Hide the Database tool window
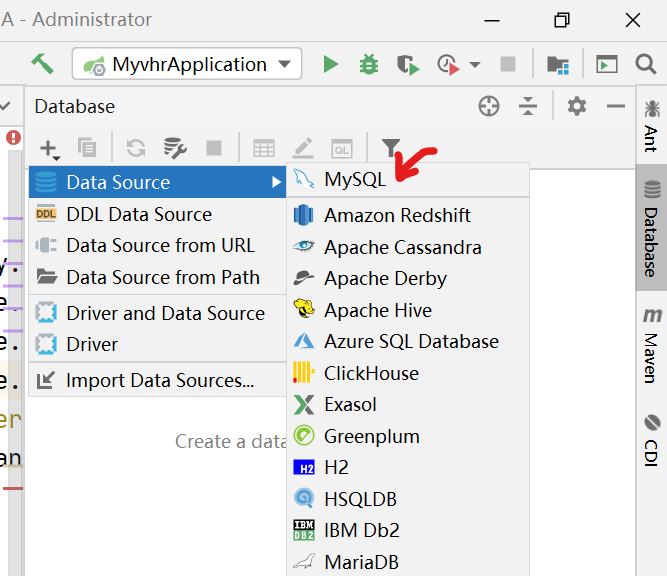Screen dimensions: 667x576 point(616,106)
